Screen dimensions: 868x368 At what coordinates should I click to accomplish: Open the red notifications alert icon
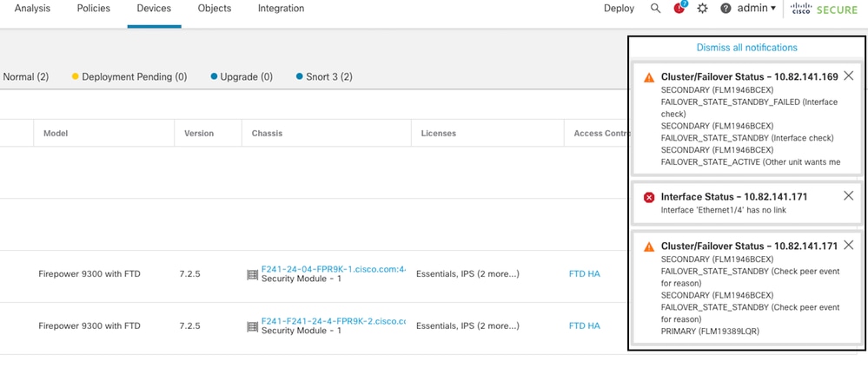(x=679, y=8)
